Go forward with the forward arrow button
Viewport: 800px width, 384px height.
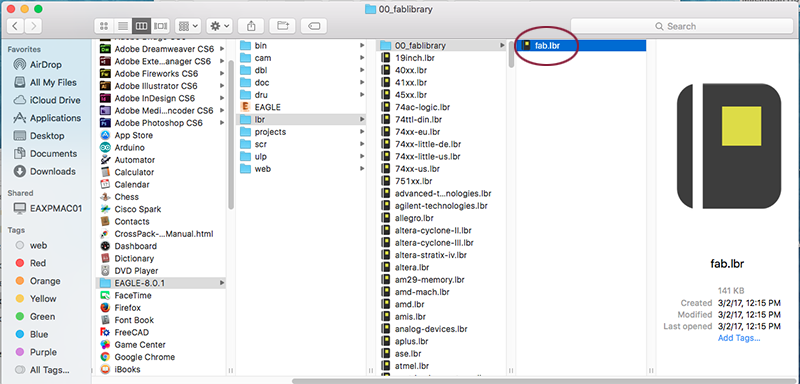pos(33,26)
